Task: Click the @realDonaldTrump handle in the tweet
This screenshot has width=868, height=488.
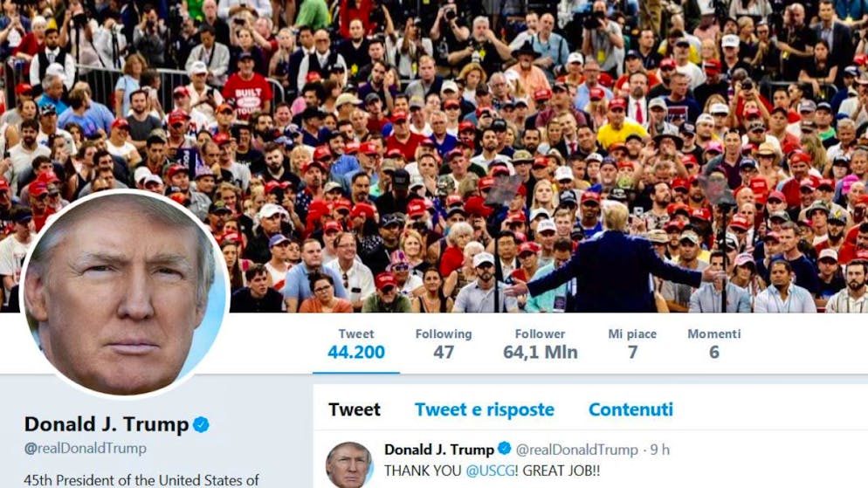Action: [577, 450]
